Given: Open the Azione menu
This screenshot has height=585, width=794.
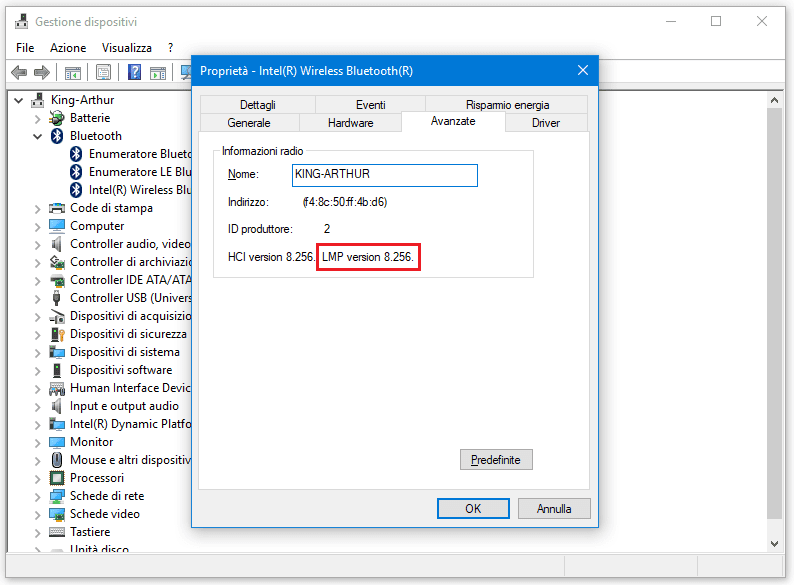Looking at the screenshot, I should click(x=68, y=47).
